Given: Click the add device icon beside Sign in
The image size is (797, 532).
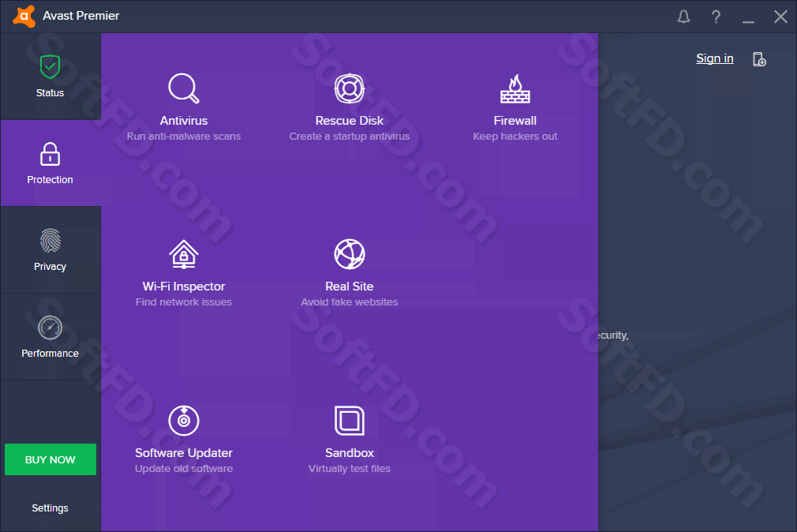Looking at the screenshot, I should point(759,59).
